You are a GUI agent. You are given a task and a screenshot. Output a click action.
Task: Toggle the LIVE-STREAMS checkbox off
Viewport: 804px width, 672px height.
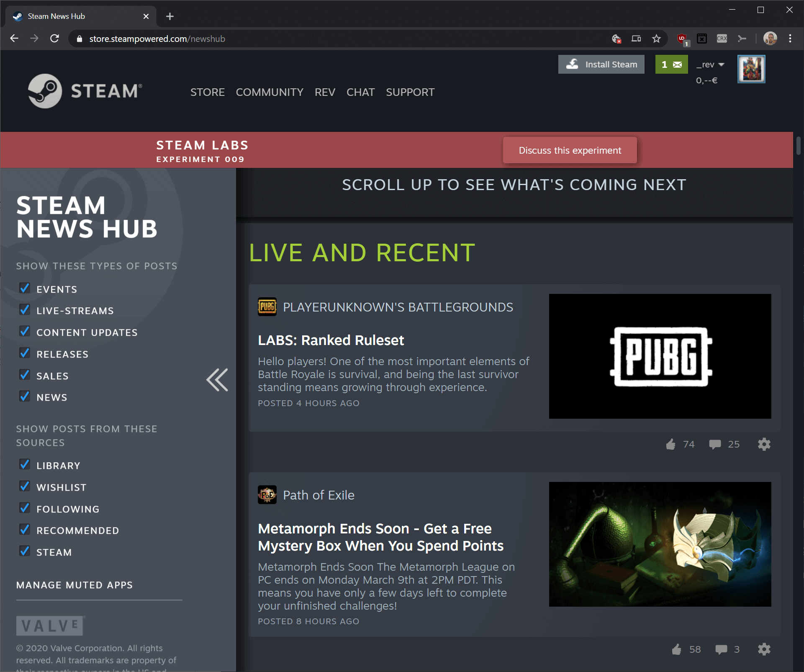pyautogui.click(x=24, y=310)
